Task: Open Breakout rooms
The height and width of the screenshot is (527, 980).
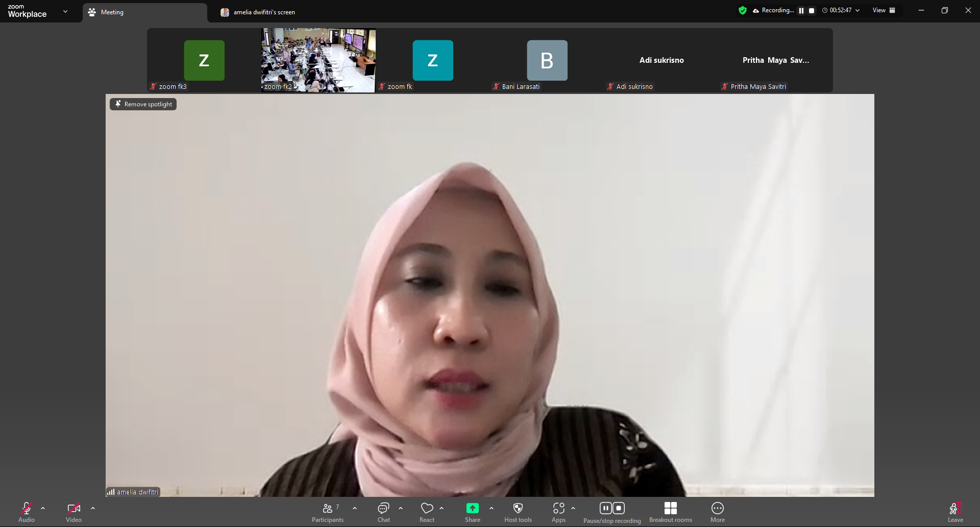Action: (671, 512)
